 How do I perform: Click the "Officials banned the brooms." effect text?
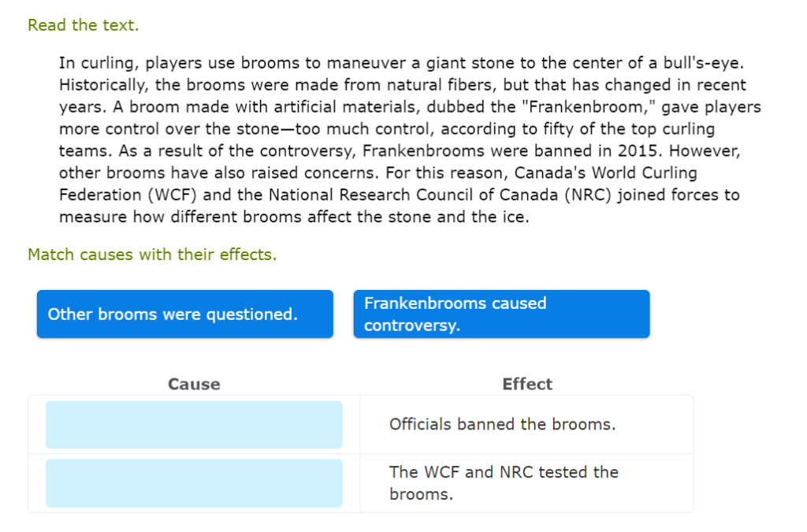pyautogui.click(x=502, y=425)
